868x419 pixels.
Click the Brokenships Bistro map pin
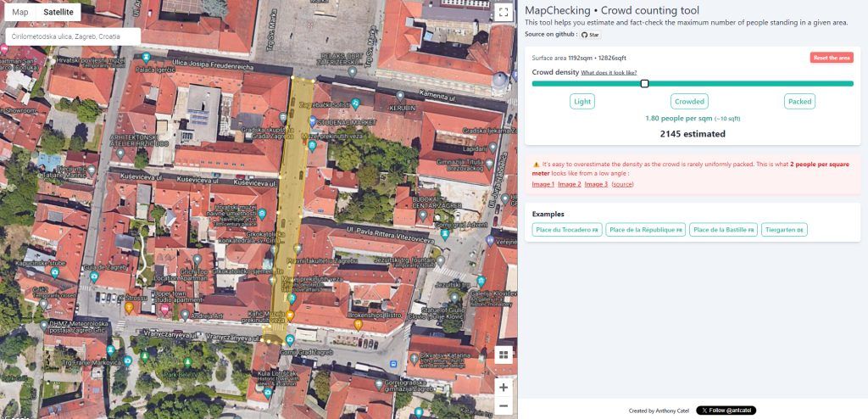click(x=359, y=324)
